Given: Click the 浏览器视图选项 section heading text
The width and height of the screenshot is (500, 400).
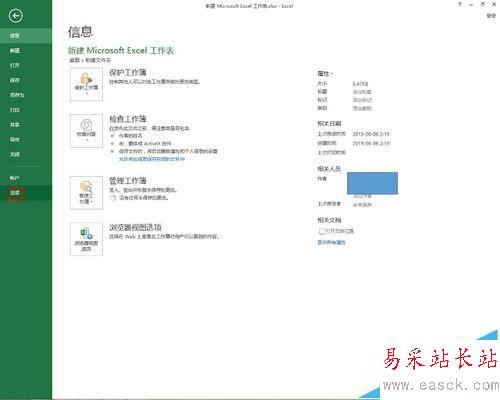Looking at the screenshot, I should point(135,227).
